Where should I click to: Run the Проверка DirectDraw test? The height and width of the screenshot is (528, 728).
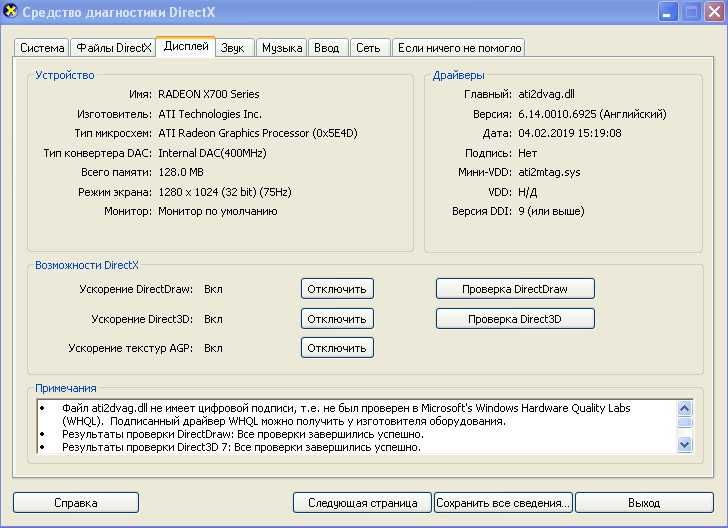coord(515,289)
